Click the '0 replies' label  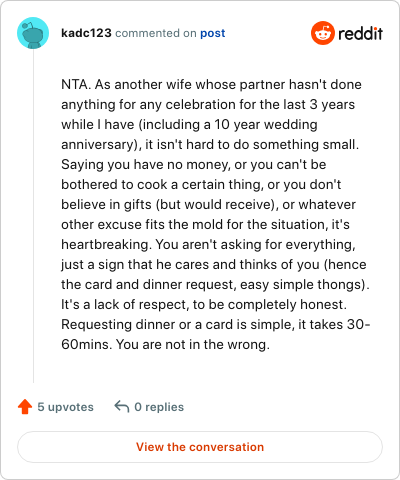(x=159, y=407)
